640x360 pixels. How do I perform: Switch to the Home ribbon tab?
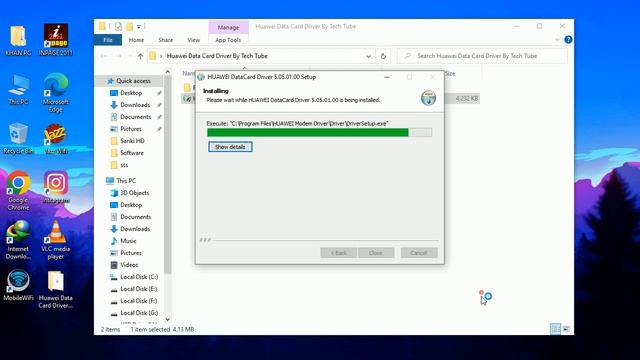point(136,40)
